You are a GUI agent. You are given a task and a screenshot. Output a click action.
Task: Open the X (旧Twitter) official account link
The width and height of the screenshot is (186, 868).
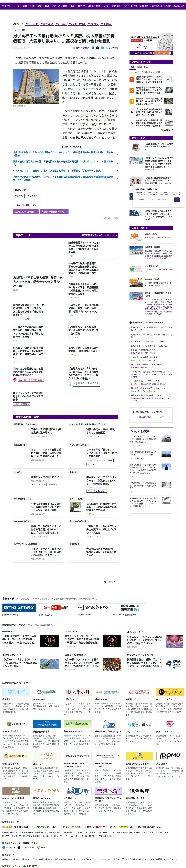26,847
